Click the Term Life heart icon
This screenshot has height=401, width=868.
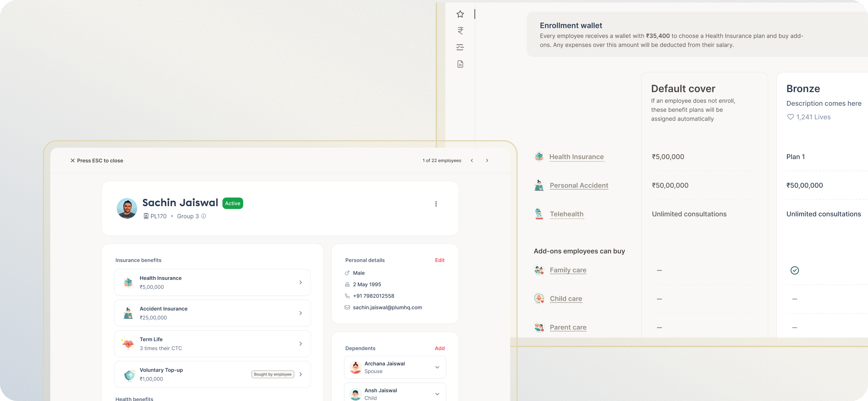128,343
